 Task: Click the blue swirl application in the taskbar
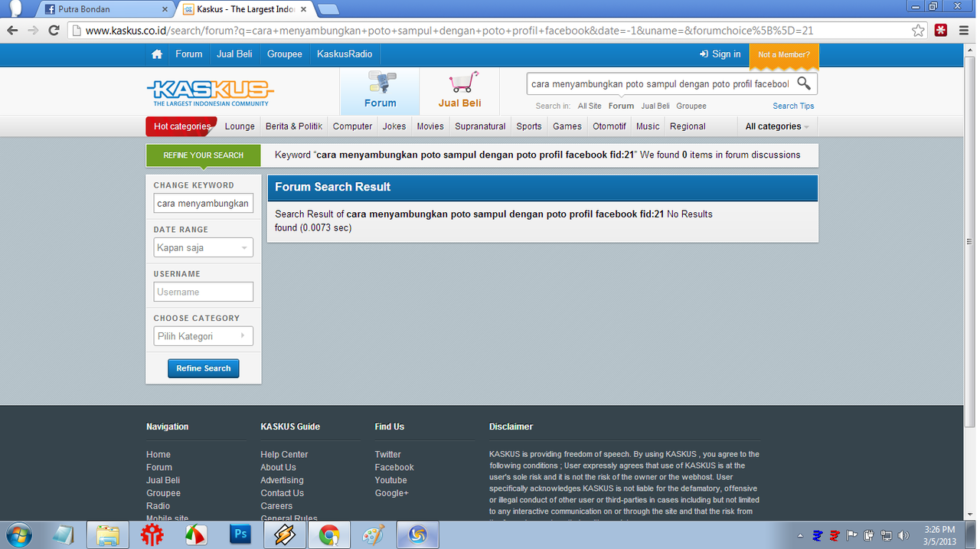pos(417,535)
